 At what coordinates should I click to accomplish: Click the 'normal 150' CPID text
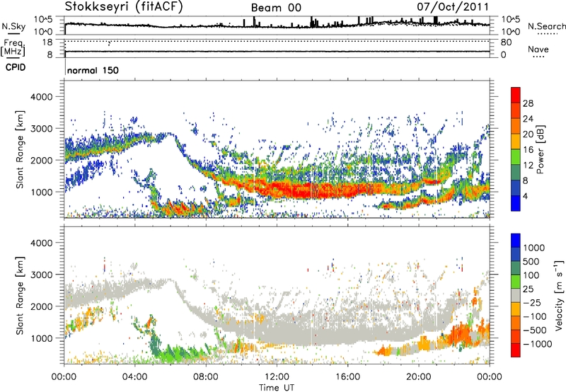93,70
